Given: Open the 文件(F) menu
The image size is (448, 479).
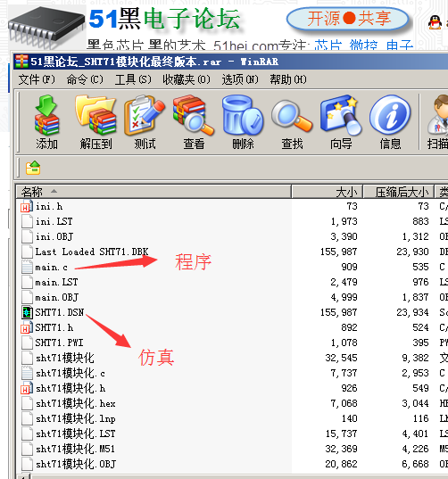Looking at the screenshot, I should click(37, 79).
